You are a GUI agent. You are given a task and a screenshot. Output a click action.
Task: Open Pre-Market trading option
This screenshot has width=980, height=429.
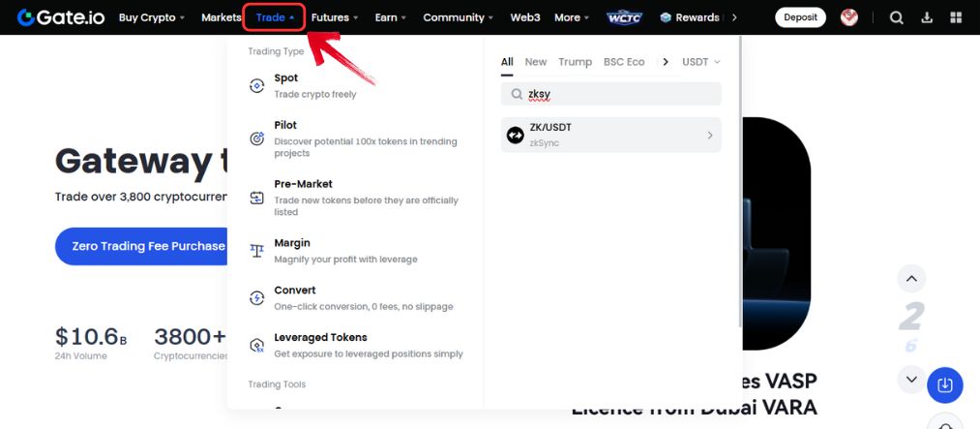[356, 198]
